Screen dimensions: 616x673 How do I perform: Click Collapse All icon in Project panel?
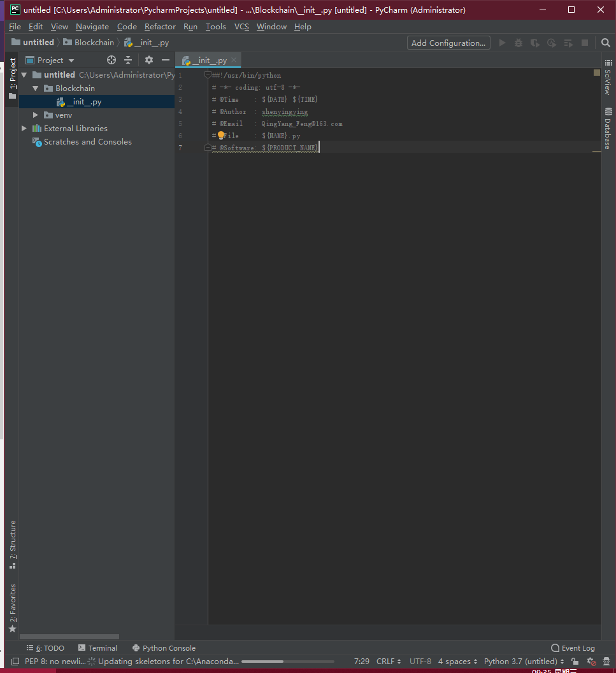click(128, 60)
